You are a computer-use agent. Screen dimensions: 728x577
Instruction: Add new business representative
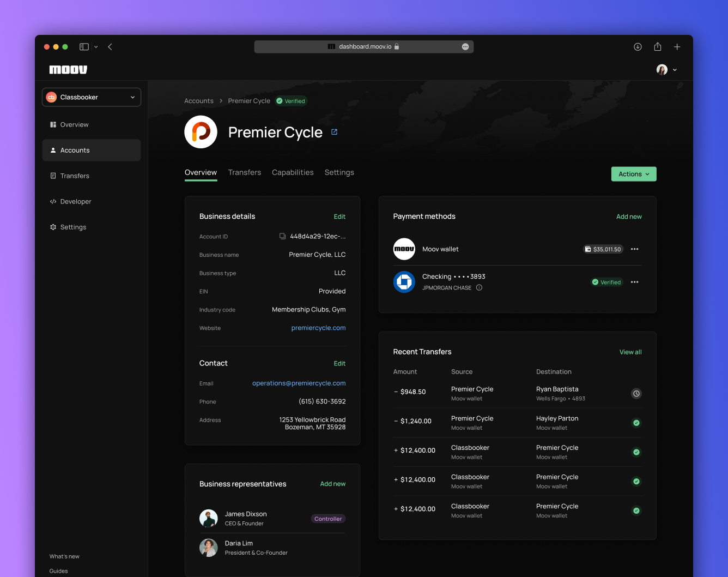333,484
